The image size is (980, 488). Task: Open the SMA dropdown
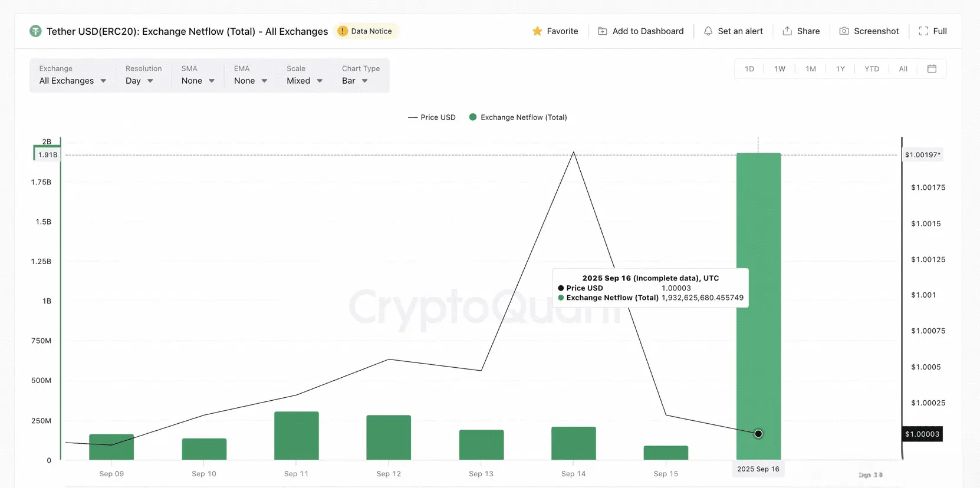click(198, 75)
